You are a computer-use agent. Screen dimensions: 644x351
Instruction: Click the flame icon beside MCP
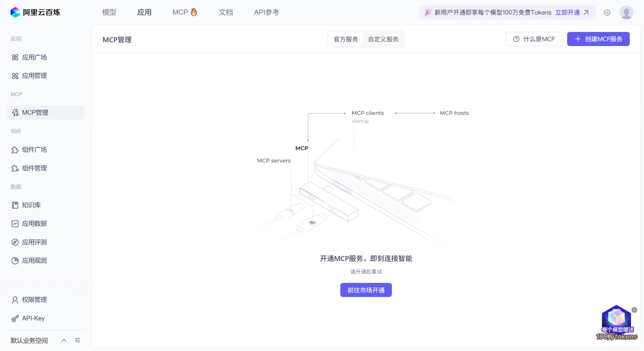194,12
